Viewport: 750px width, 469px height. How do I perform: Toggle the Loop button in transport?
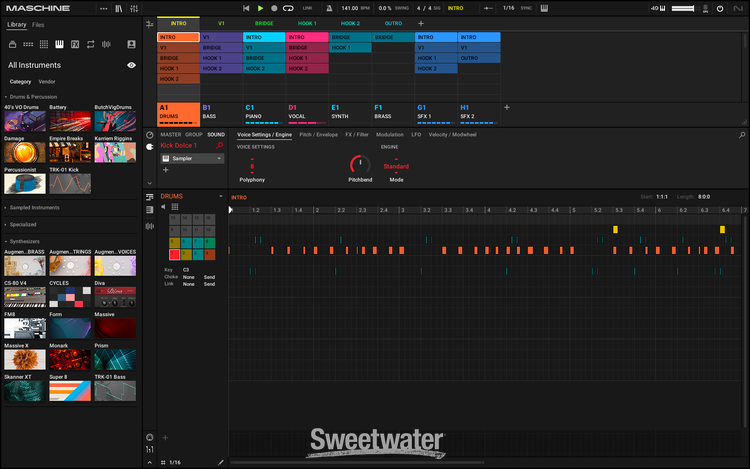click(x=288, y=8)
